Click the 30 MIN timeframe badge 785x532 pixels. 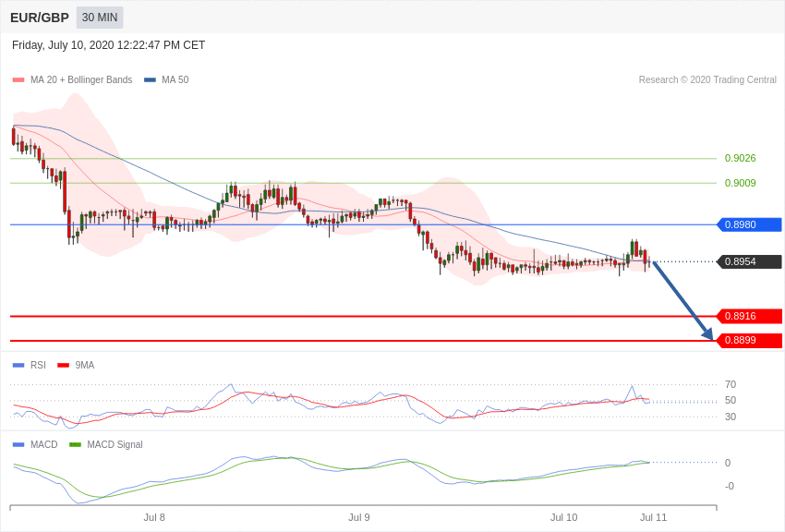(100, 18)
